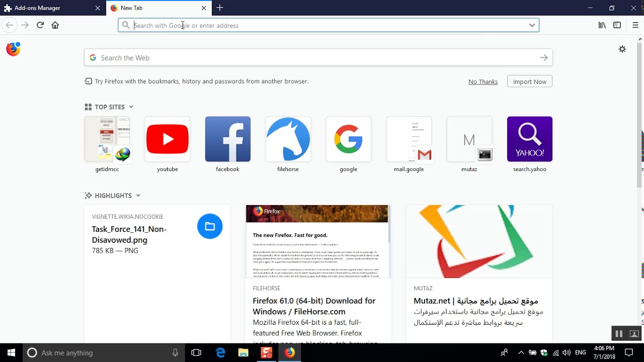644x362 pixels.
Task: Switch ENG input language indicator
Action: coord(580,352)
